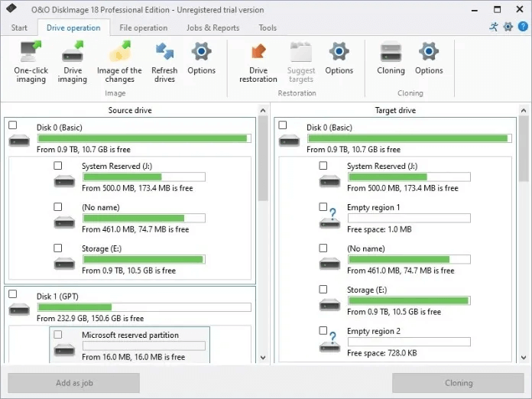Check Source Storage (E:) checkbox
532x399 pixels.
point(58,248)
